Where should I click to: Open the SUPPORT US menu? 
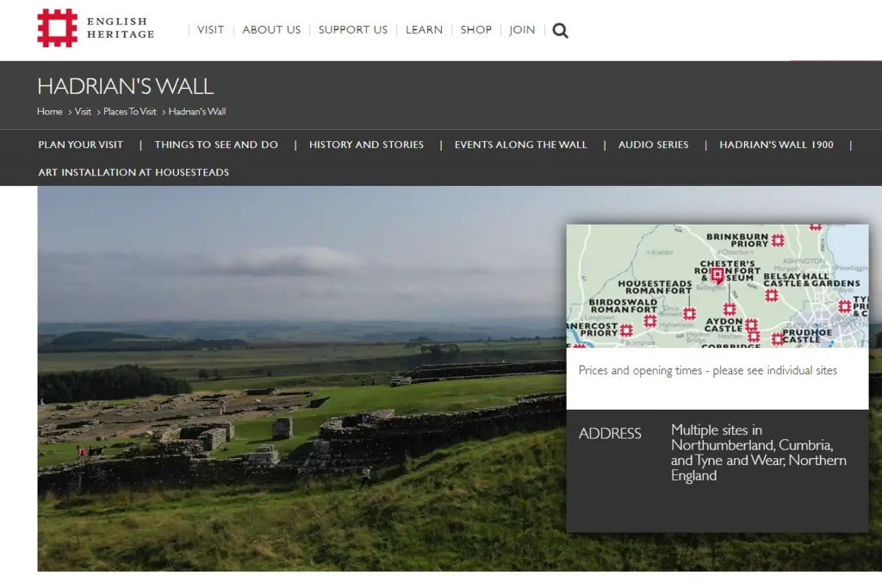click(352, 30)
